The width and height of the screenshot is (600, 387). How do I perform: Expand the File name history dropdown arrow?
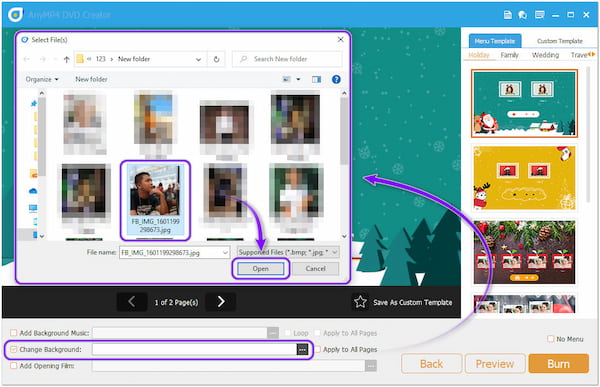tap(225, 253)
